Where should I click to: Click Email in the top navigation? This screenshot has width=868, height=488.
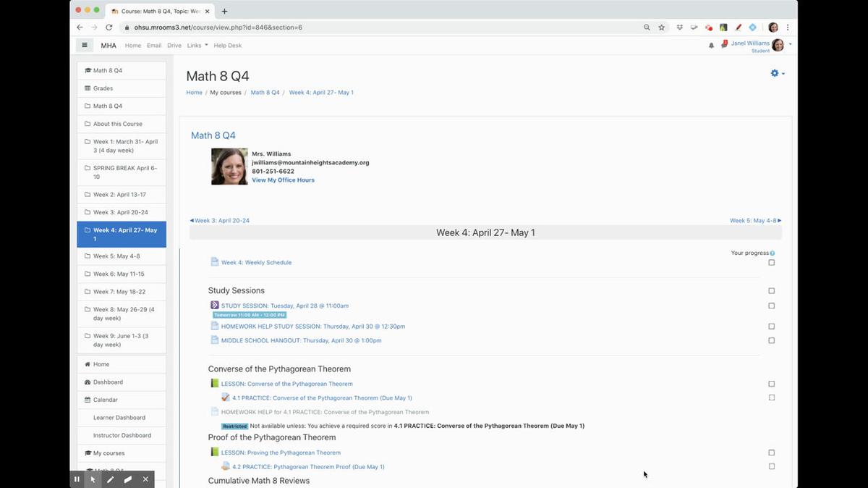point(154,45)
